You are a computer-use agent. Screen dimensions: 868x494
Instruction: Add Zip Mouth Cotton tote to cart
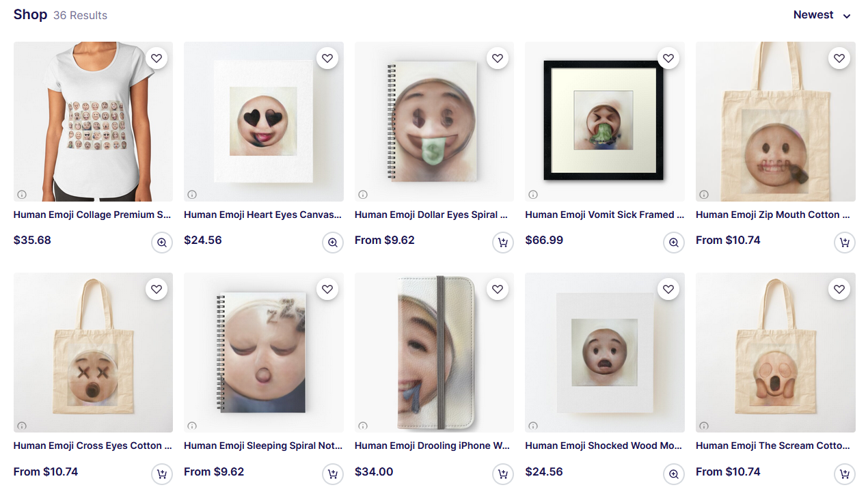point(845,243)
